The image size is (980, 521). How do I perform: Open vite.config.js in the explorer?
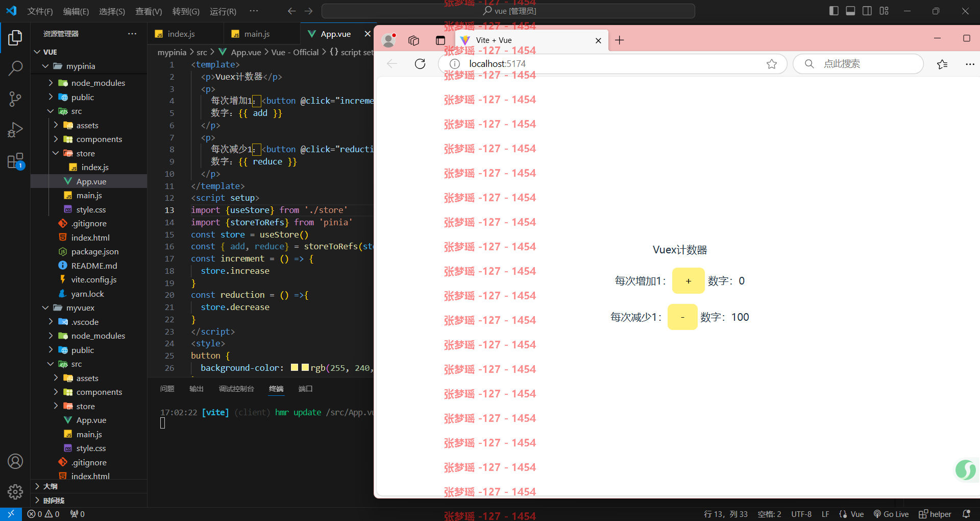[x=94, y=279]
